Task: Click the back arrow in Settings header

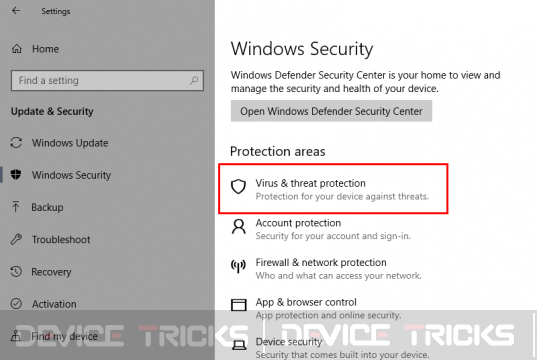Action: (16, 11)
